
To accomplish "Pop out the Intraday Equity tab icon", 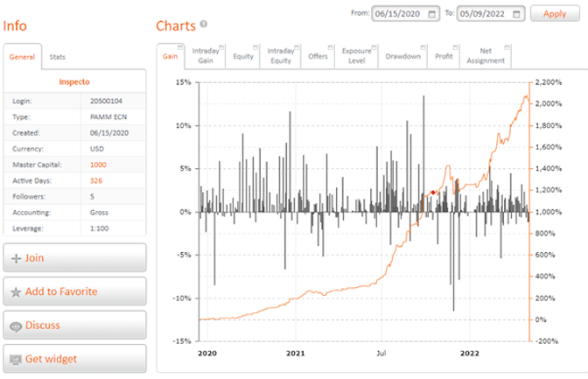I will click(297, 47).
